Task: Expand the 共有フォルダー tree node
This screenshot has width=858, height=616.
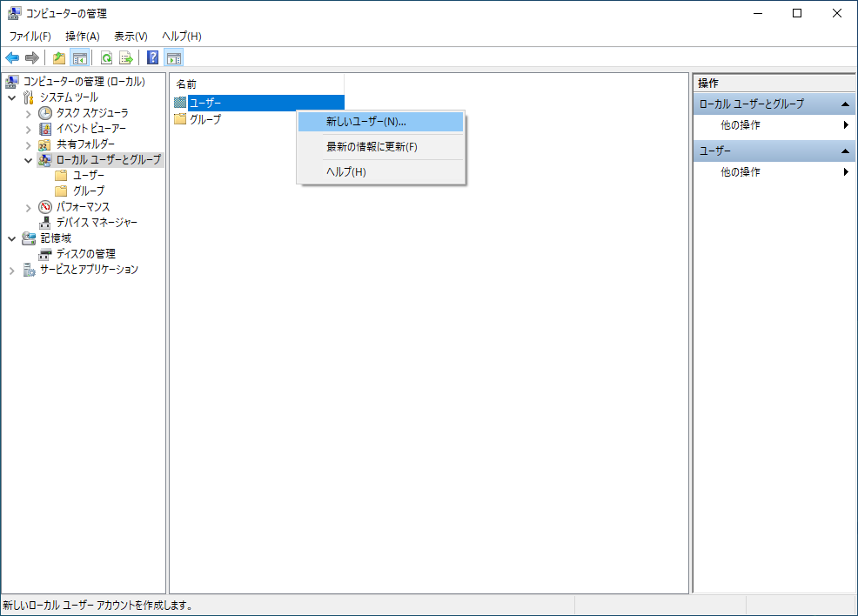Action: 29,145
